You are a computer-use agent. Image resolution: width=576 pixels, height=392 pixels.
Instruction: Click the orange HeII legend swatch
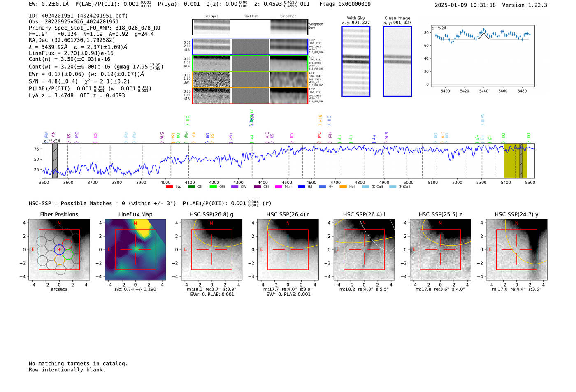(x=343, y=186)
